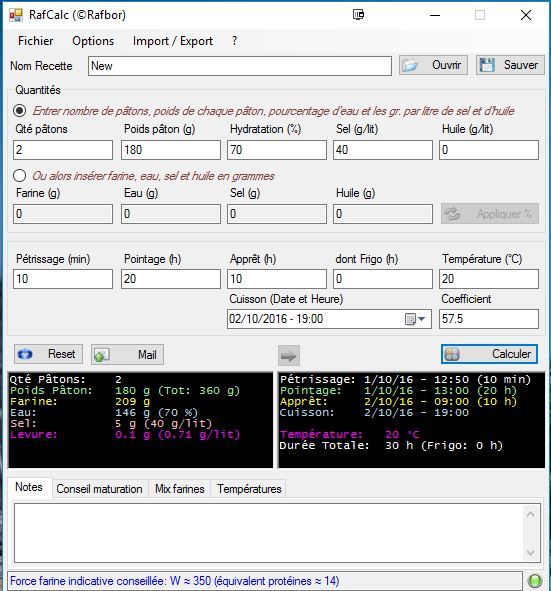
Task: Click the notes scrollbar up arrow
Action: coord(531,514)
